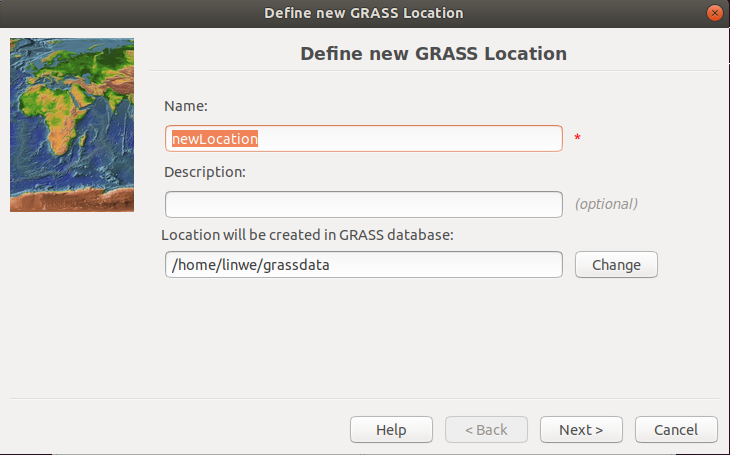The image size is (730, 455).
Task: Cancel the new location wizard
Action: pyautogui.click(x=676, y=429)
